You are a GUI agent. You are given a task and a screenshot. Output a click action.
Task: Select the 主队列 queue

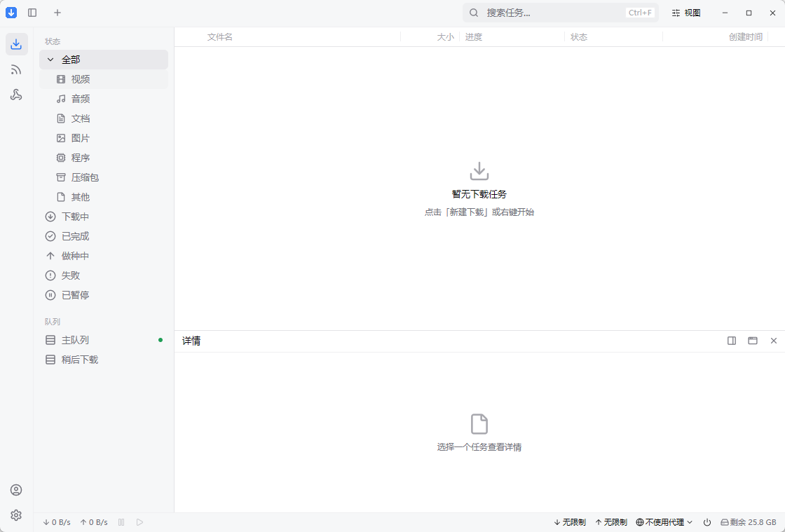104,340
